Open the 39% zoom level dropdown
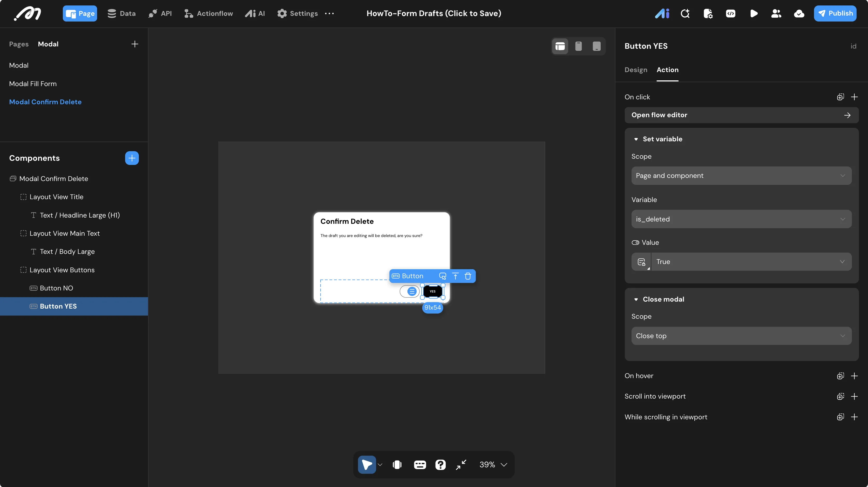 (493, 464)
